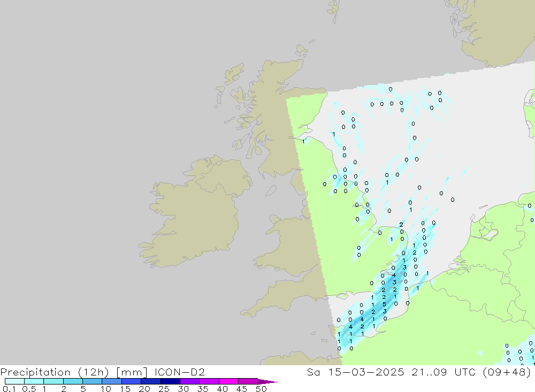
Task: Click the '25' legend scale label
Action: [x=164, y=389]
